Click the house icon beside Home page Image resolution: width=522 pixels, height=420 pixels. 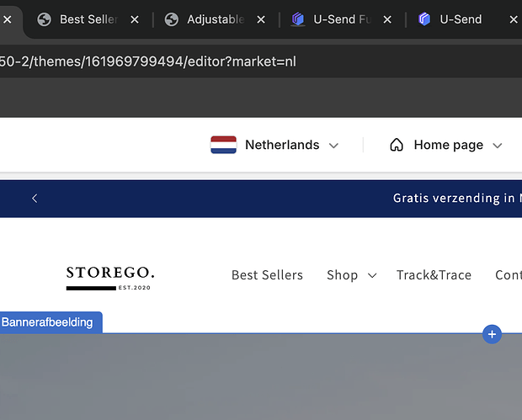coord(397,145)
